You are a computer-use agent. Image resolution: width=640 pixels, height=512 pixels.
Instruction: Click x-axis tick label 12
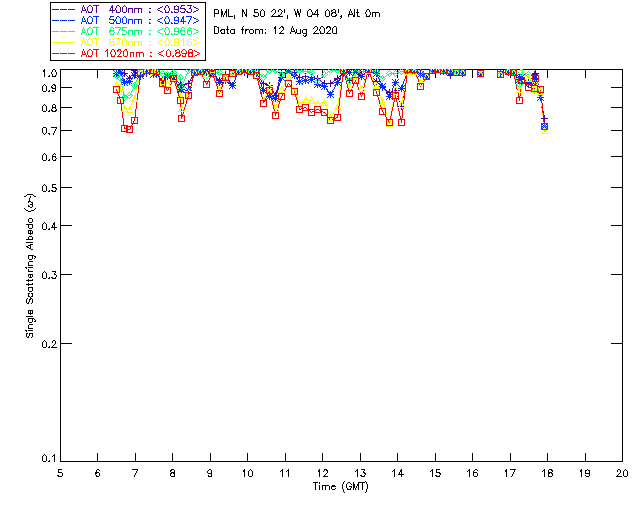tap(322, 474)
